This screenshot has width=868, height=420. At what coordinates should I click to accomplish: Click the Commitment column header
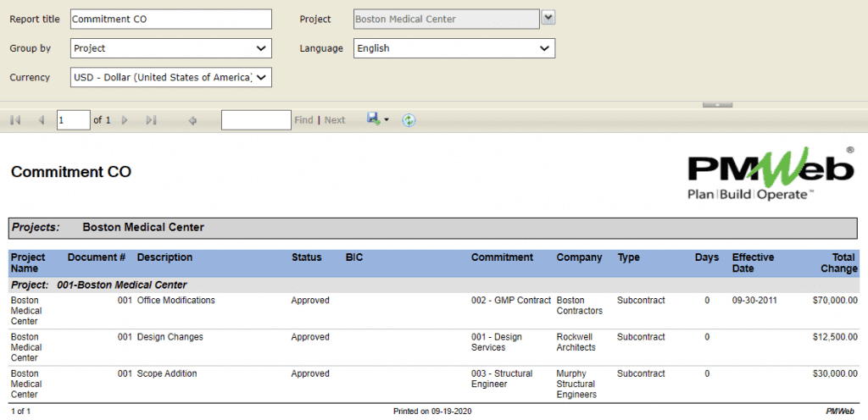502,257
